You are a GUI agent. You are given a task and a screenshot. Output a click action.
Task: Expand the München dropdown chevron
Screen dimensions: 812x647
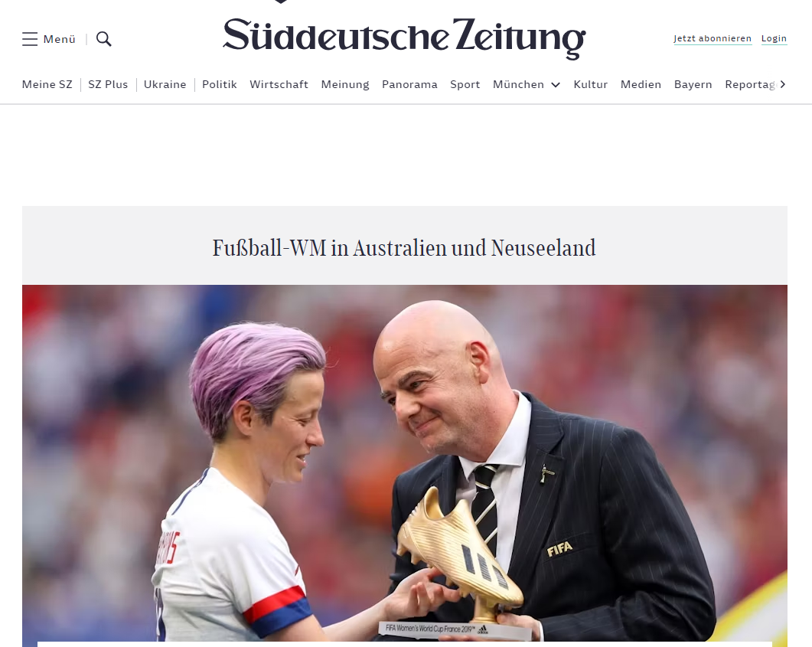[556, 85]
